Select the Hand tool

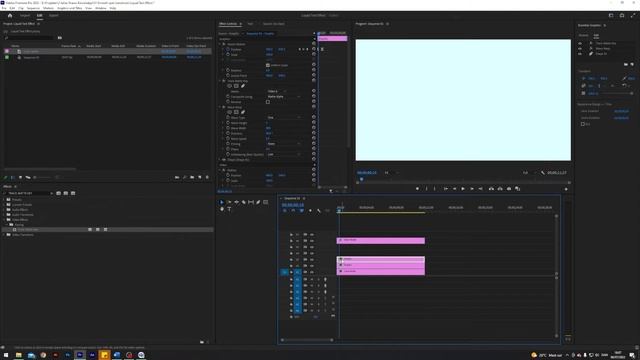point(222,209)
